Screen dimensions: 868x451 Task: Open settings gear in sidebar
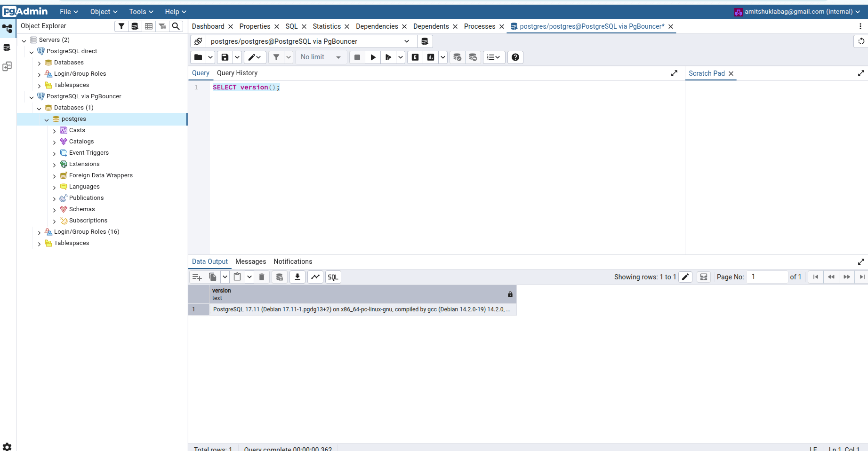(7, 446)
